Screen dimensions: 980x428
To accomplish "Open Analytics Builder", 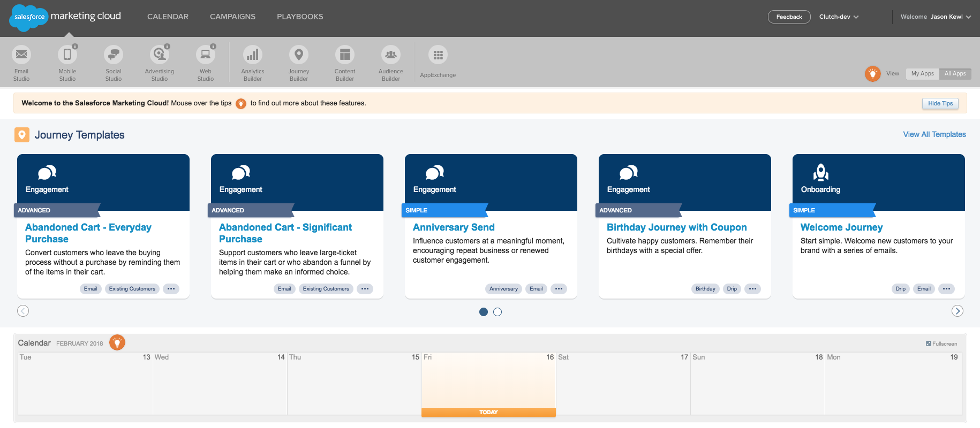I will pos(253,63).
